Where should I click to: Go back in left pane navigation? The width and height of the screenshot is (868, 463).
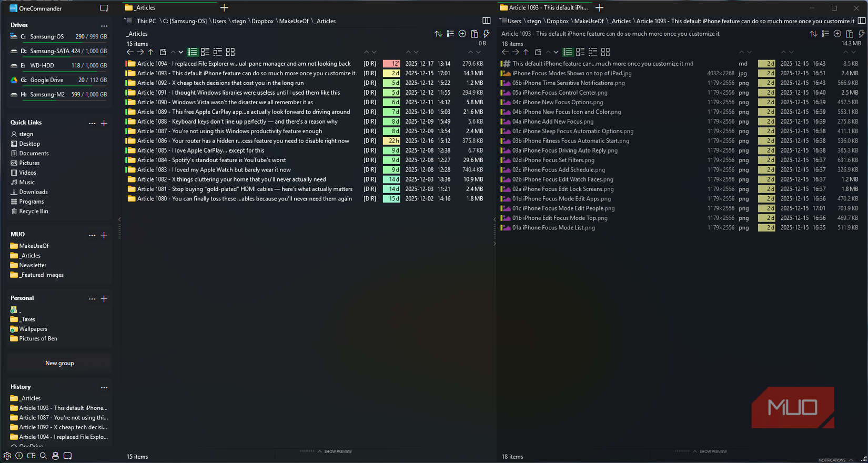[x=130, y=52]
